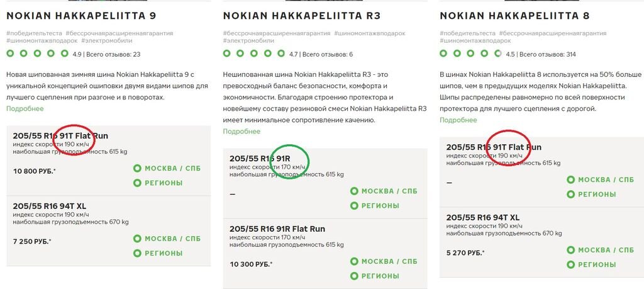Click Регионы icon for Hakkapeliitta 8 94T XL

(x=571, y=264)
